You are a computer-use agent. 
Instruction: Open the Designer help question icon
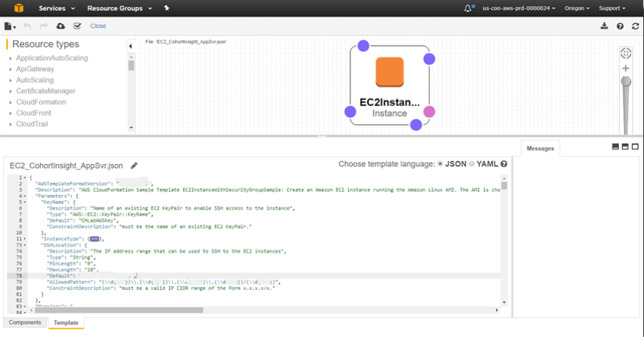(x=620, y=26)
